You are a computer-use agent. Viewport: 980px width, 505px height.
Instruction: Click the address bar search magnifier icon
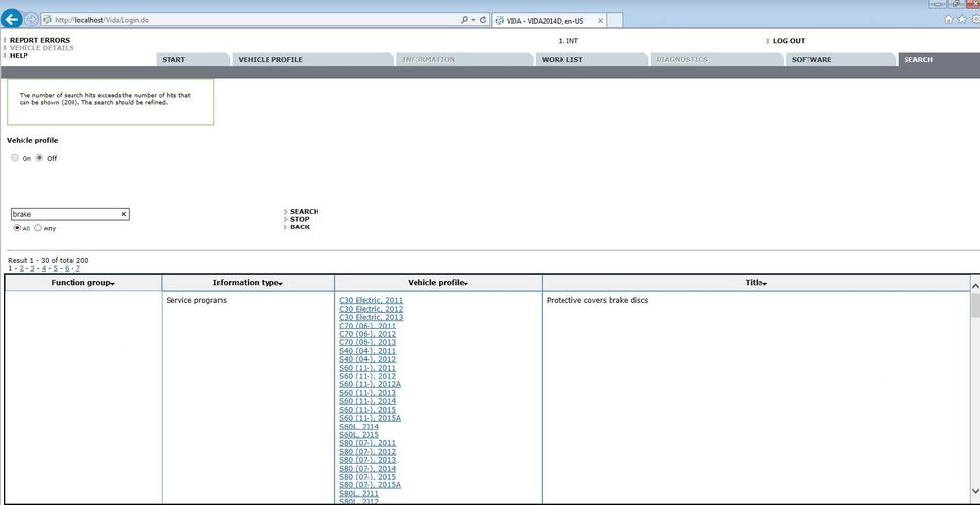[x=465, y=20]
